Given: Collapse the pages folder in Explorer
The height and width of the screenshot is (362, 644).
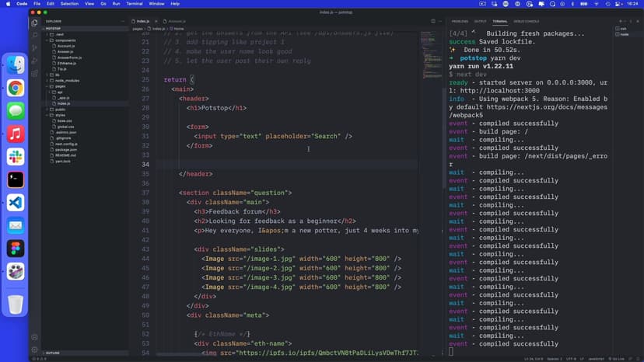Looking at the screenshot, I should (59, 86).
